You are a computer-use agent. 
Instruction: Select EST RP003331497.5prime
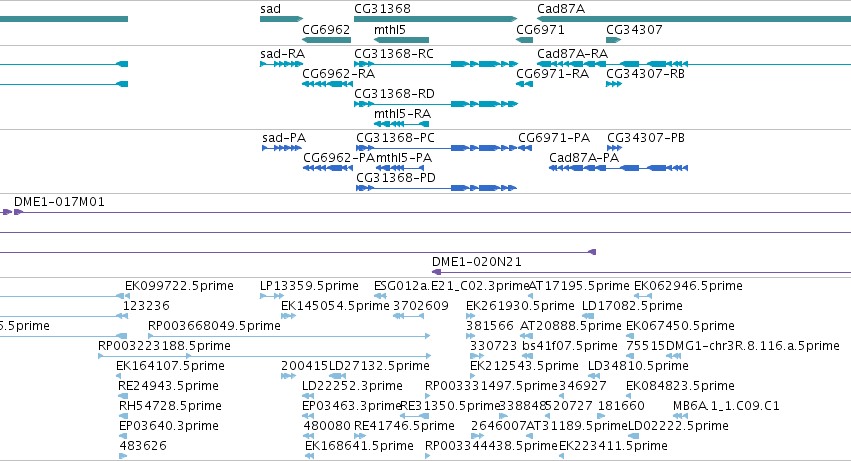(x=491, y=386)
